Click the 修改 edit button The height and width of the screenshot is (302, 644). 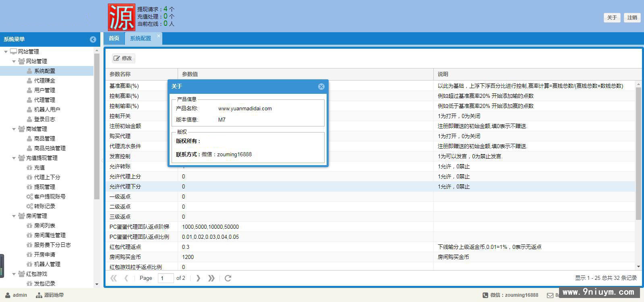pyautogui.click(x=123, y=58)
